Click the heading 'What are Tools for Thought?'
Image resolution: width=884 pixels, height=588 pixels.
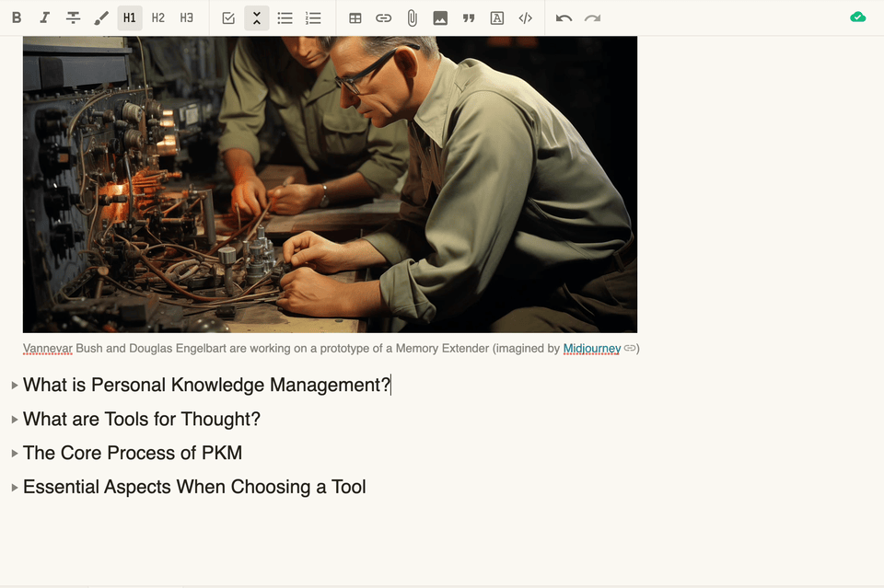click(x=142, y=419)
